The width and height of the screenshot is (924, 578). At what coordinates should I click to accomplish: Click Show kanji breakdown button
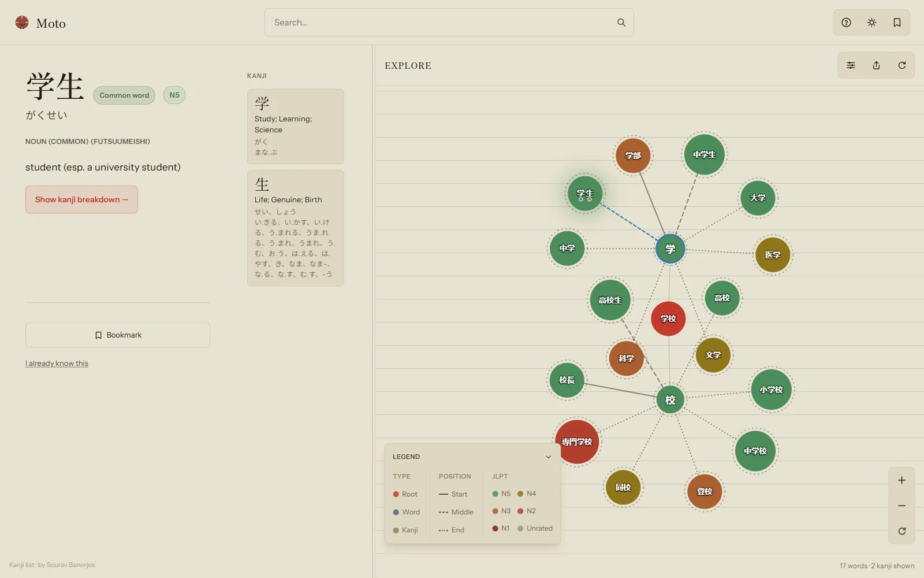81,199
